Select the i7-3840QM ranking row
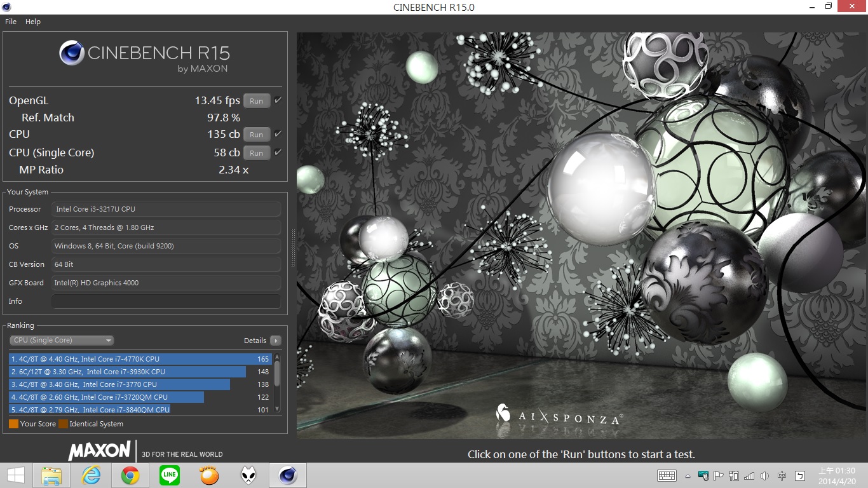The height and width of the screenshot is (488, 868). [140, 409]
